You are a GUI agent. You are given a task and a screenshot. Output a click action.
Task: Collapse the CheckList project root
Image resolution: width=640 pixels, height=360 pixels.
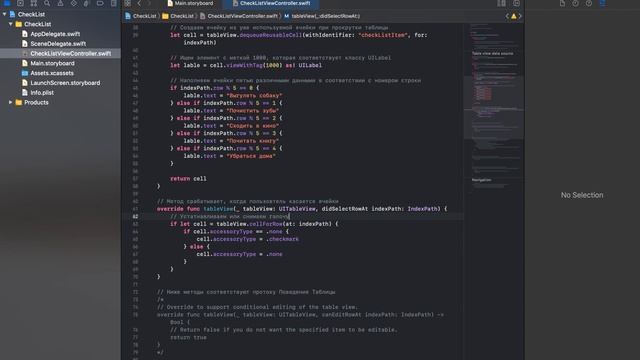pos(4,14)
